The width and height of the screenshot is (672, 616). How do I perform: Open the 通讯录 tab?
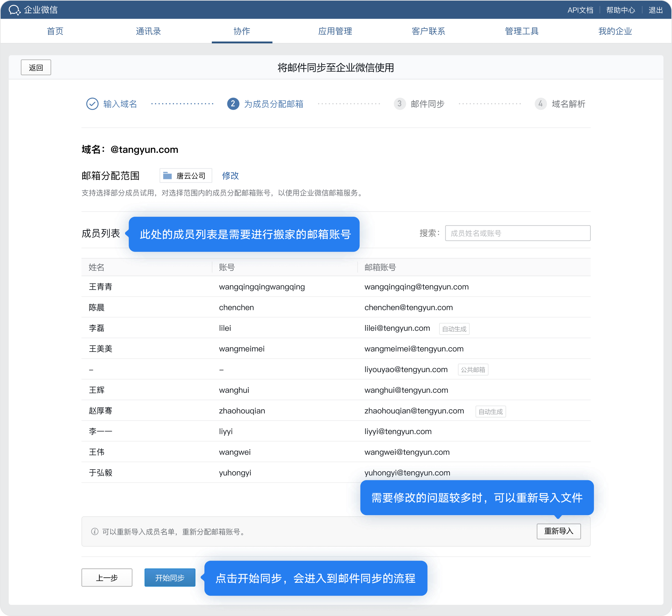(148, 31)
